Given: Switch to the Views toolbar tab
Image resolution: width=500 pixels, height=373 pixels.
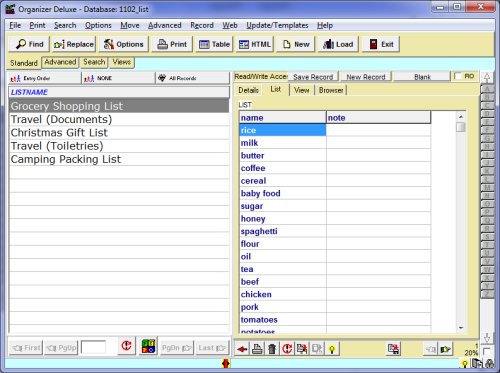Looking at the screenshot, I should [122, 62].
